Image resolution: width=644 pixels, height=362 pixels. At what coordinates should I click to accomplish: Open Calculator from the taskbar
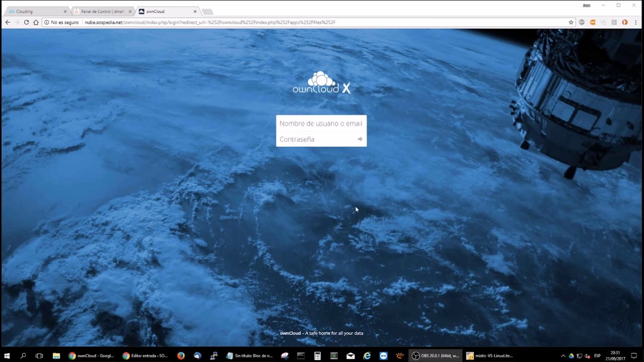coord(317,355)
